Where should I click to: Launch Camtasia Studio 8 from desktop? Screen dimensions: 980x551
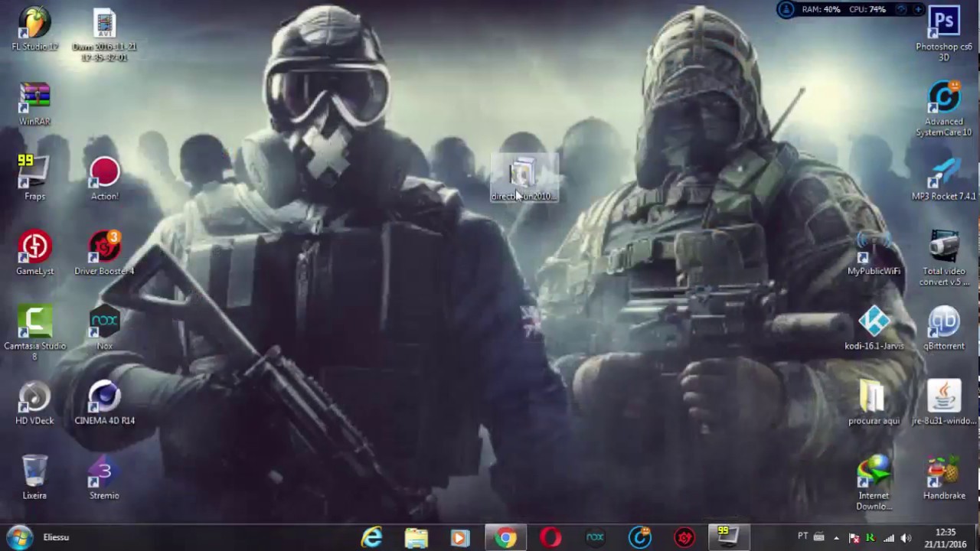point(34,334)
